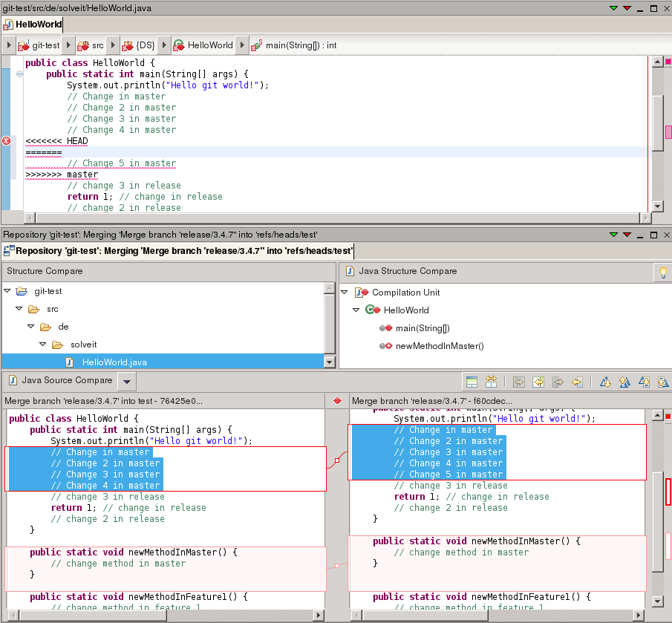The height and width of the screenshot is (623, 672).
Task: Select the HelloWorld editor tab
Action: [33, 25]
